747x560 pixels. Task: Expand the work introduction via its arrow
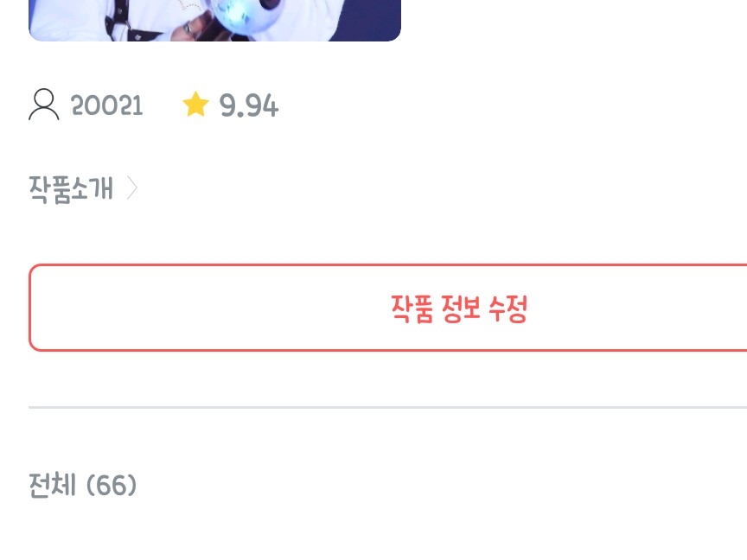pos(132,188)
